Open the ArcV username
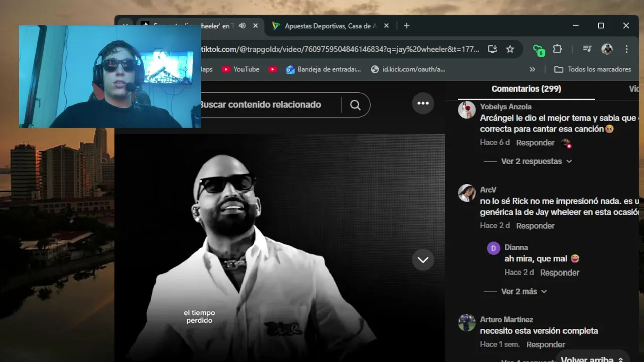Viewport: 644px width, 362px height. (488, 190)
